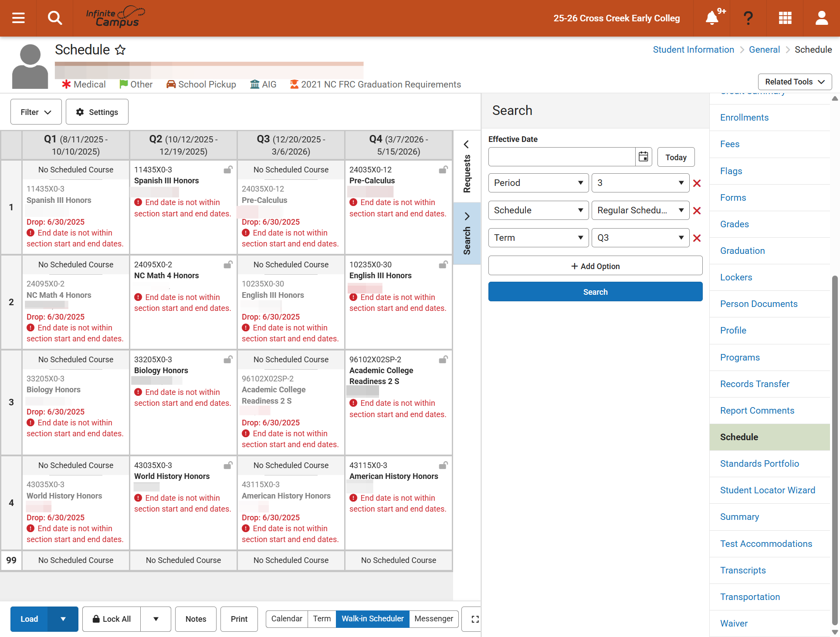
Task: Toggle lock on NC Math 4 Honors Q2
Action: pyautogui.click(x=228, y=265)
